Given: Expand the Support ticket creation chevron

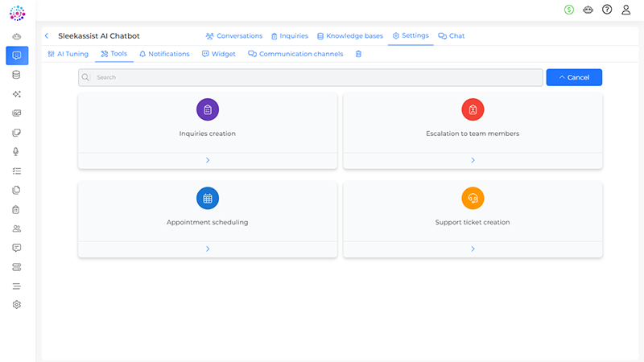Looking at the screenshot, I should pos(473,249).
